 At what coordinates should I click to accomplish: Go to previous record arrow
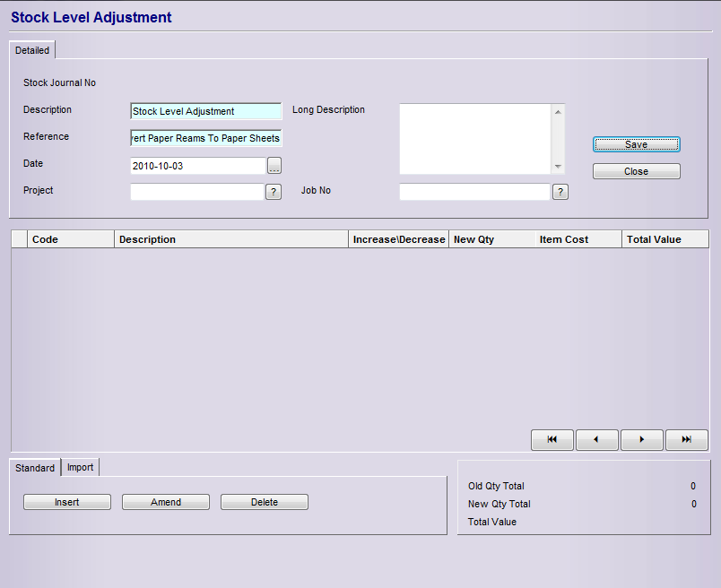click(596, 440)
